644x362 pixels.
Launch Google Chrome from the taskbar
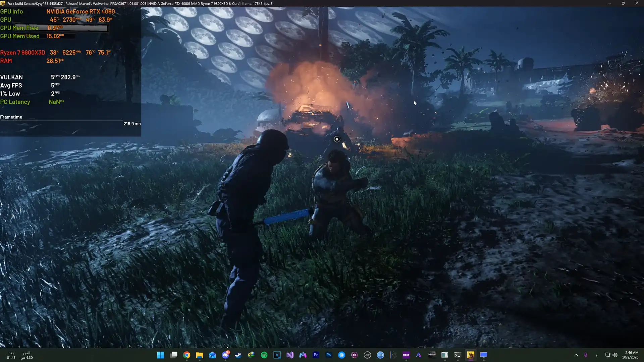[187, 355]
